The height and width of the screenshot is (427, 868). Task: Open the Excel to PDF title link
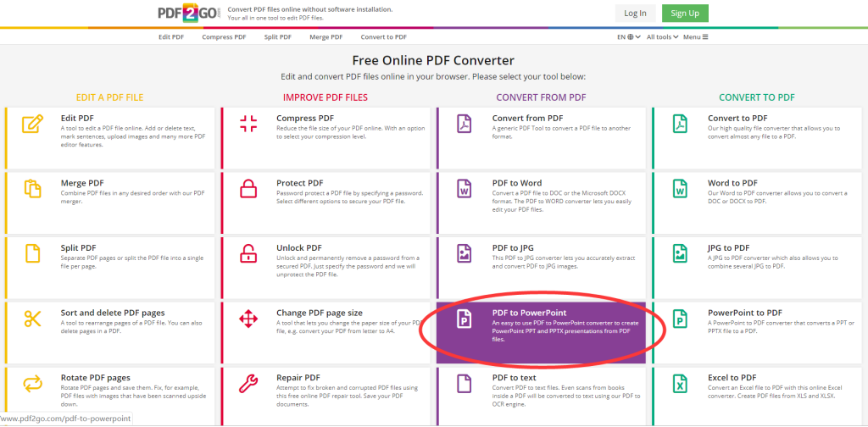tap(732, 378)
